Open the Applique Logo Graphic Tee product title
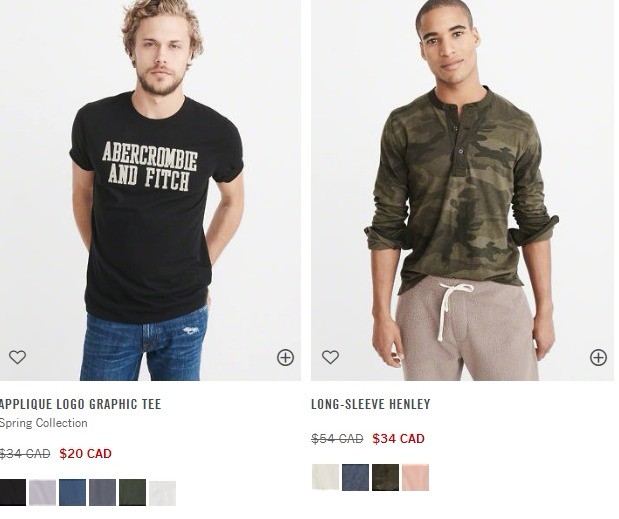The image size is (619, 519). (x=80, y=404)
